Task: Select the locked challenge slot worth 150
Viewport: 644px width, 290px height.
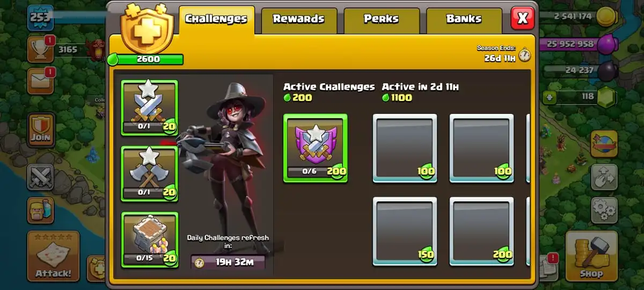Action: (405, 231)
